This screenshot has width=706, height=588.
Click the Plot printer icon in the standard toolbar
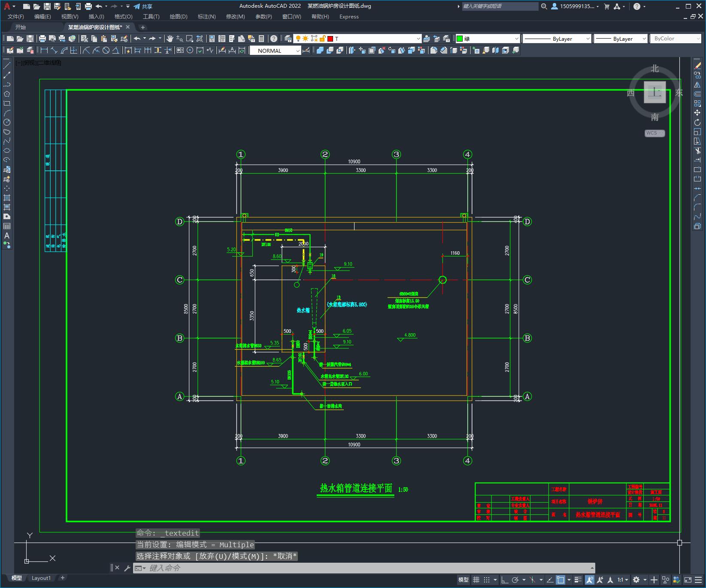(x=42, y=39)
